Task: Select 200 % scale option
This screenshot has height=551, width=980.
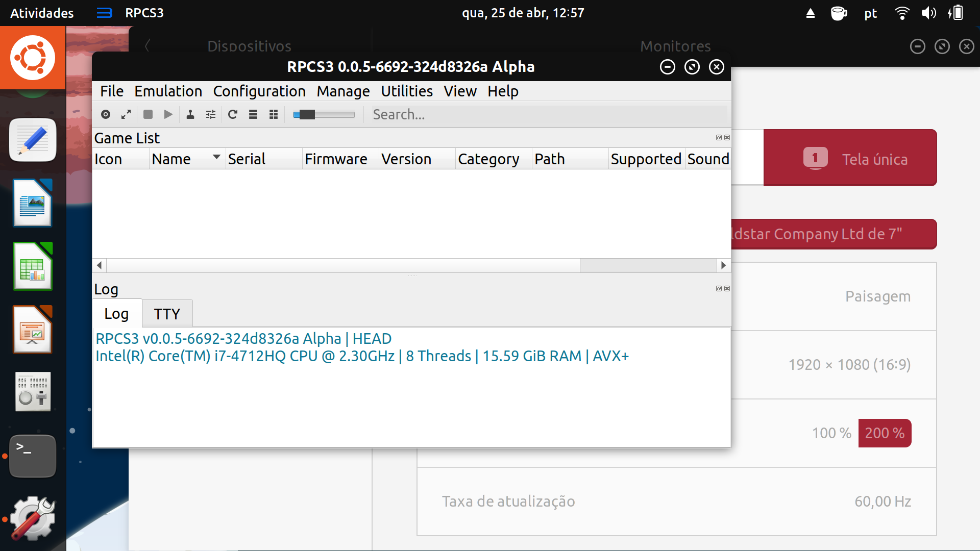Action: pyautogui.click(x=885, y=433)
